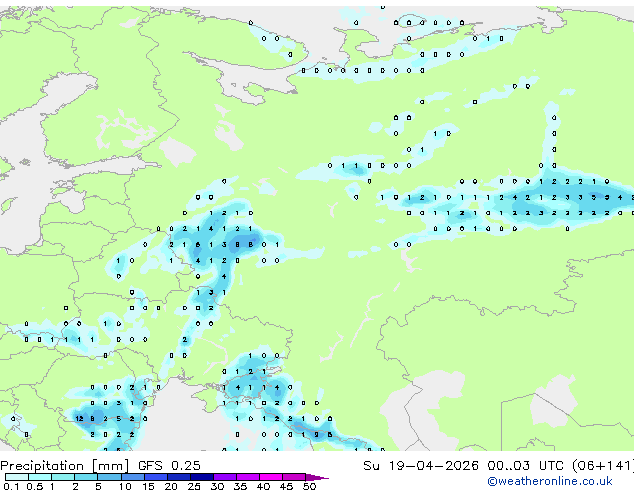
Task: Click the date Su 19-04-2026
Action: click(x=421, y=466)
